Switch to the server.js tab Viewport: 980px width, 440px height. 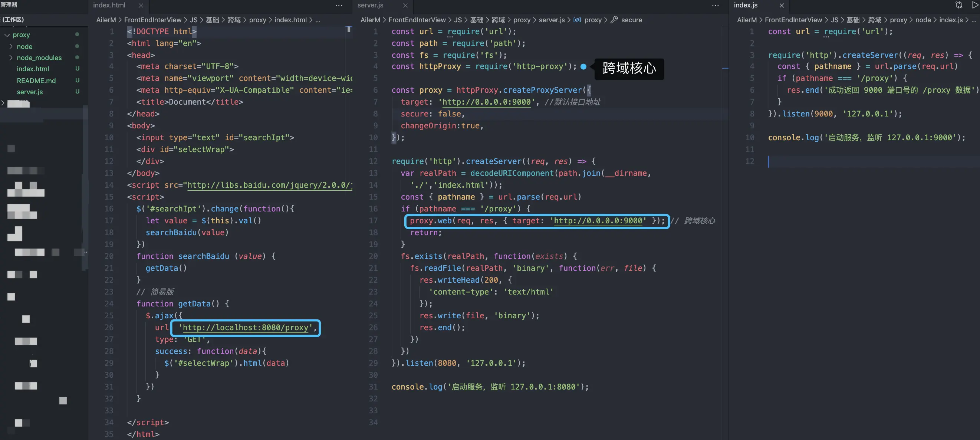(371, 5)
